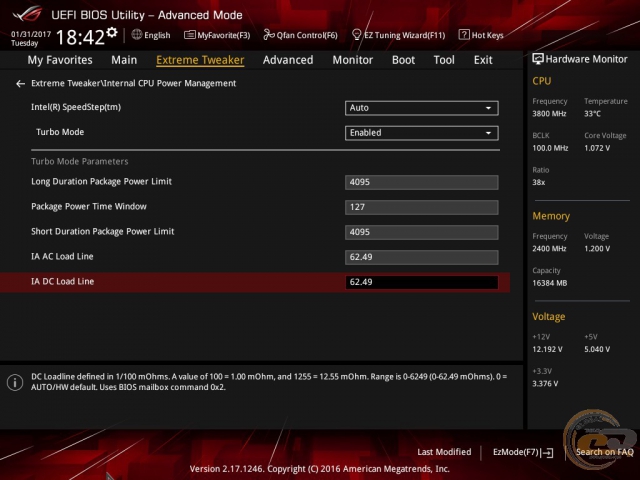
Task: Click the Qfan Control fan icon
Action: tap(269, 35)
